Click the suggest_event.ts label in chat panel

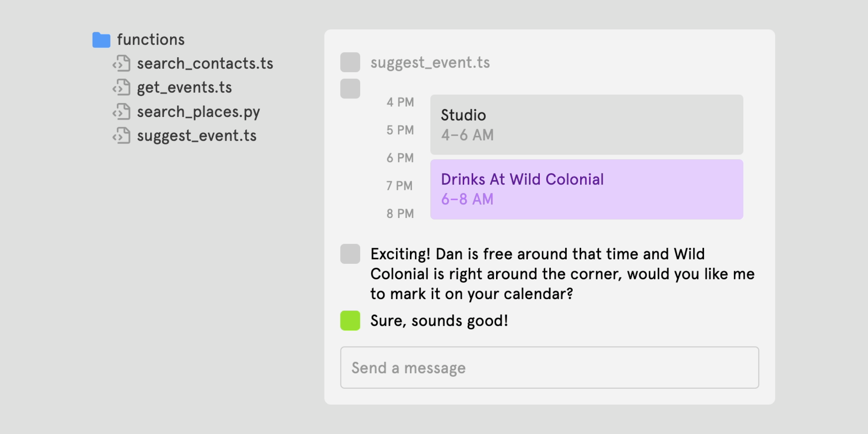tap(430, 62)
